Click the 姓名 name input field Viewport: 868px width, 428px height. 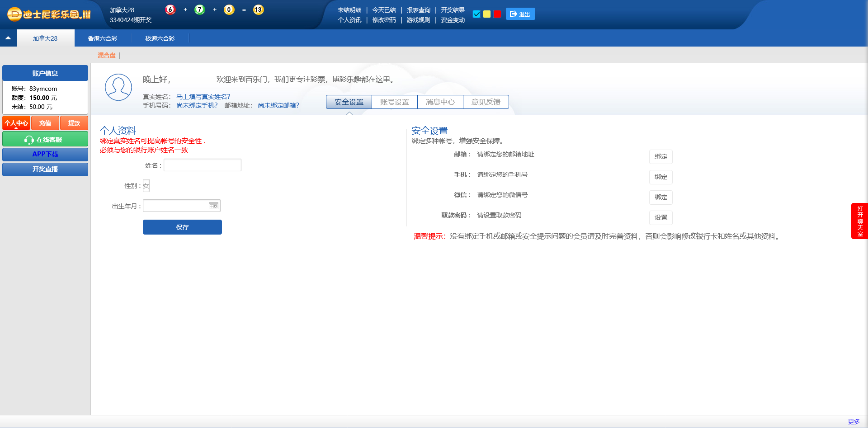[x=202, y=165]
